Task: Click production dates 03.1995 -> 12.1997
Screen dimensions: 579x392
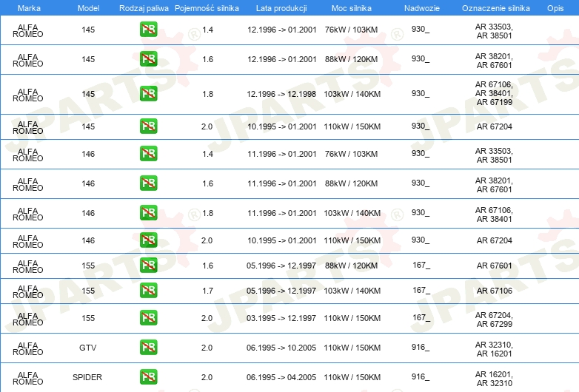Action: pos(281,318)
